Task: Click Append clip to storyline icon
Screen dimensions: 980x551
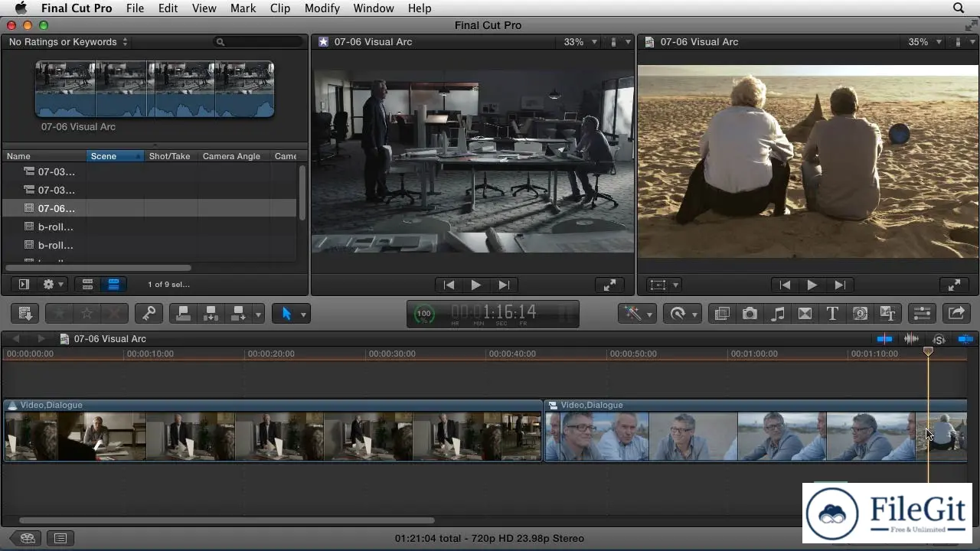Action: click(x=238, y=313)
